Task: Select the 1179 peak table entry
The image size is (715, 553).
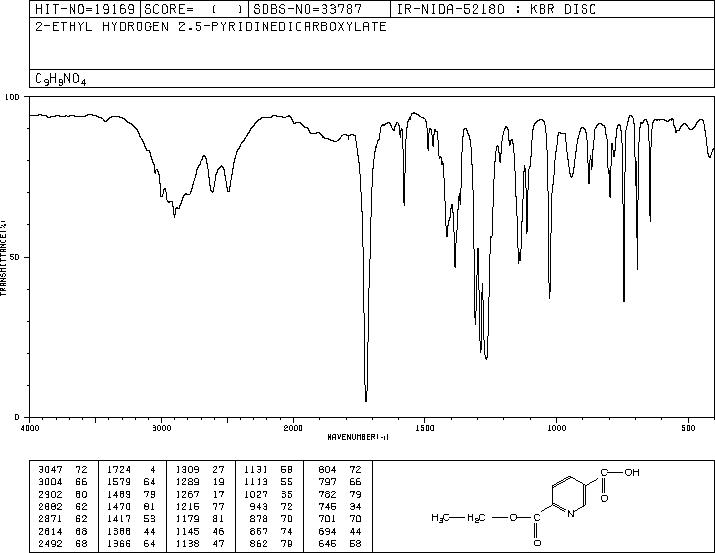Action: [200, 519]
